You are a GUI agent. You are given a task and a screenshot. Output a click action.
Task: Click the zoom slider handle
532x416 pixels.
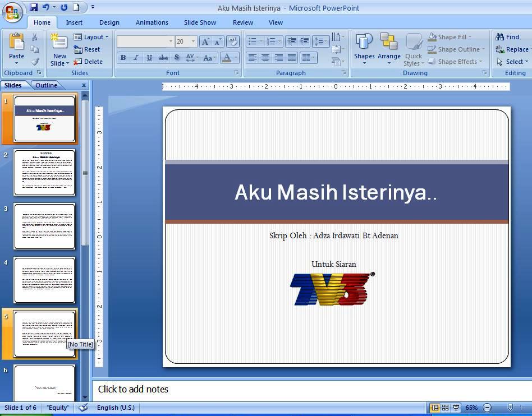510,407
